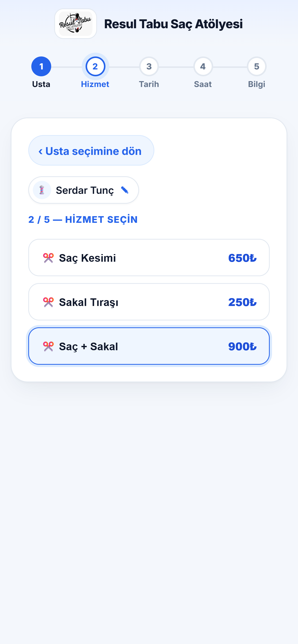Click the Serdar Tunç barber chip
298x644 pixels.
pos(84,190)
